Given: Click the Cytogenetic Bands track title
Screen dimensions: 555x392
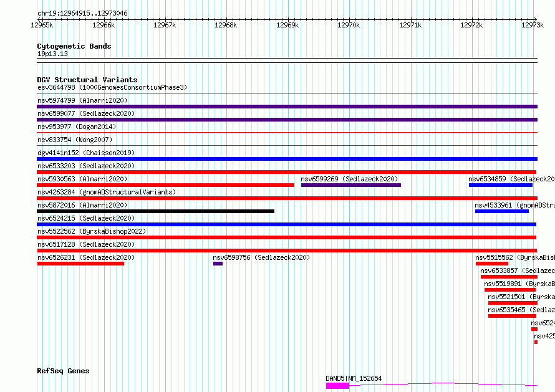Looking at the screenshot, I should (x=74, y=46).
